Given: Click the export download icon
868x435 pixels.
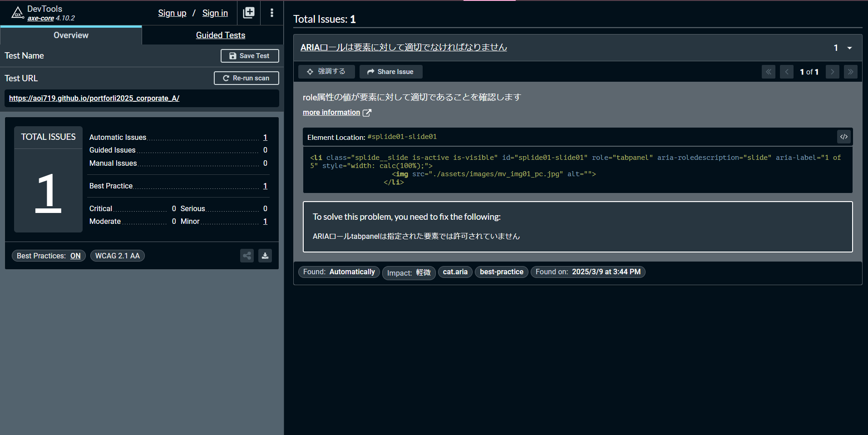Looking at the screenshot, I should click(265, 256).
